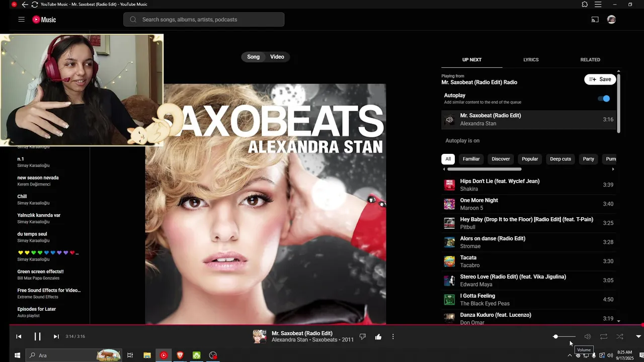Focus the search songs input field

click(x=204, y=20)
